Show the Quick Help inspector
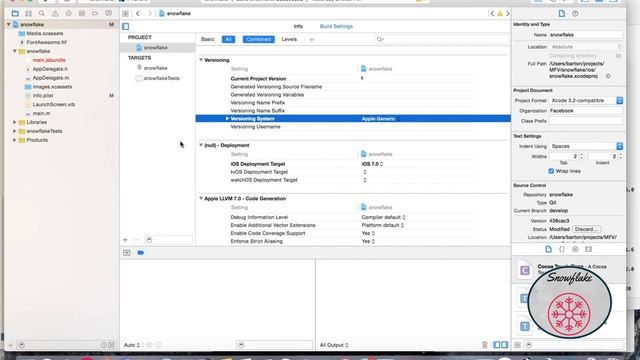 (575, 13)
